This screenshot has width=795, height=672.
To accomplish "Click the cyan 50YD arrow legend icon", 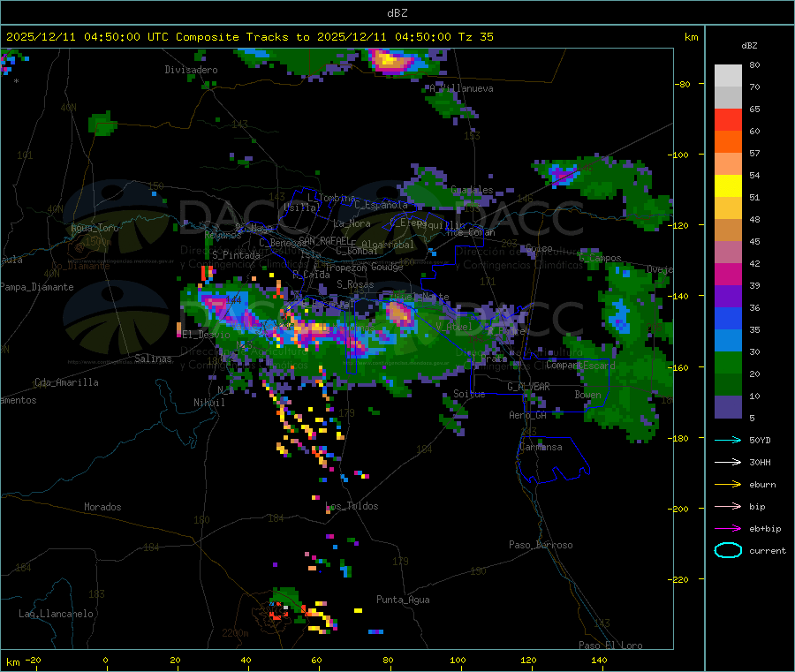I will click(728, 440).
